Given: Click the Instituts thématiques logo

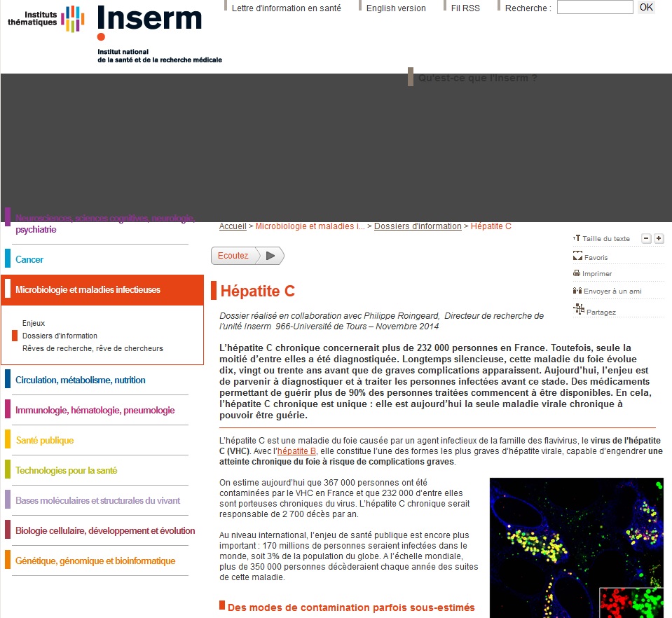Looking at the screenshot, I should pyautogui.click(x=46, y=18).
